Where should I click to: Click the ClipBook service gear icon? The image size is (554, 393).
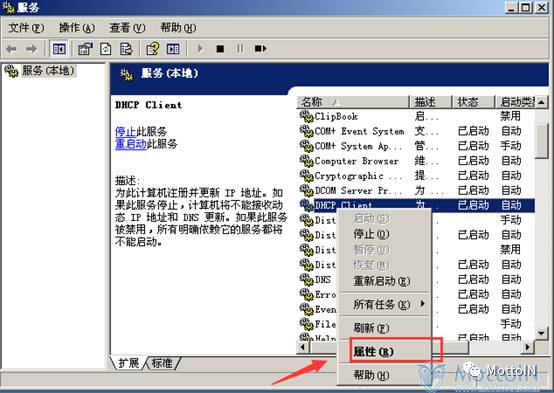(x=306, y=116)
